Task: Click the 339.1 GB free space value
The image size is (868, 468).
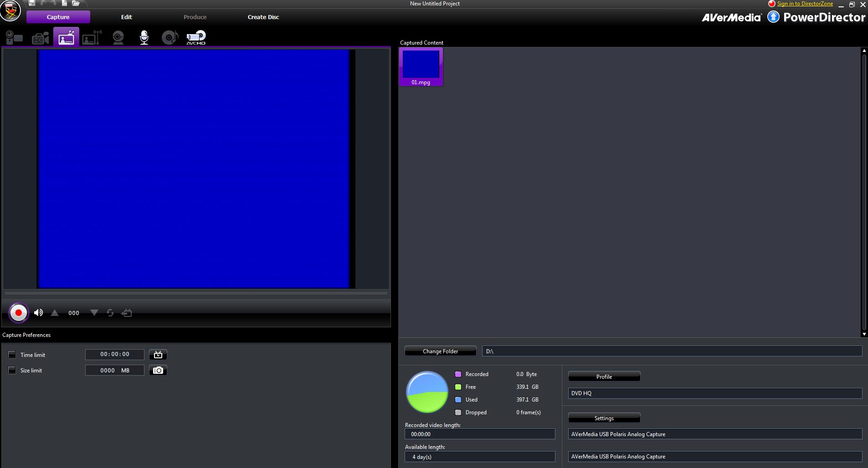Action: (527, 387)
